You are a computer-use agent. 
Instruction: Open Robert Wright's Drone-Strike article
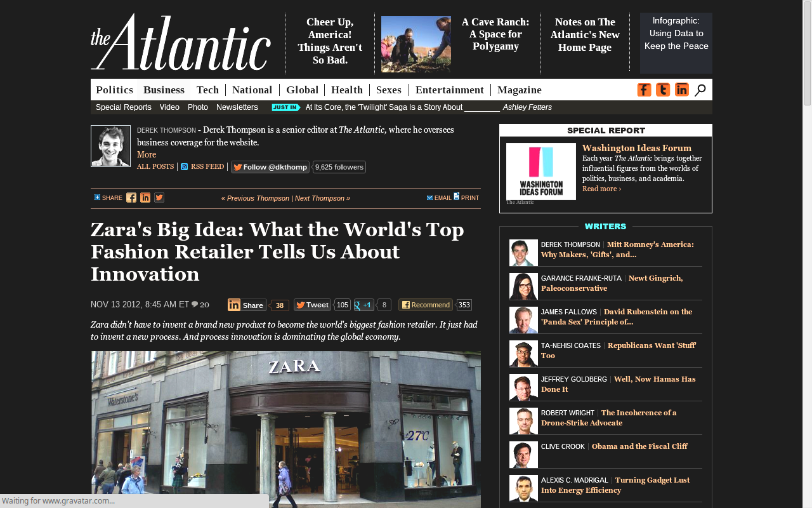click(x=609, y=418)
